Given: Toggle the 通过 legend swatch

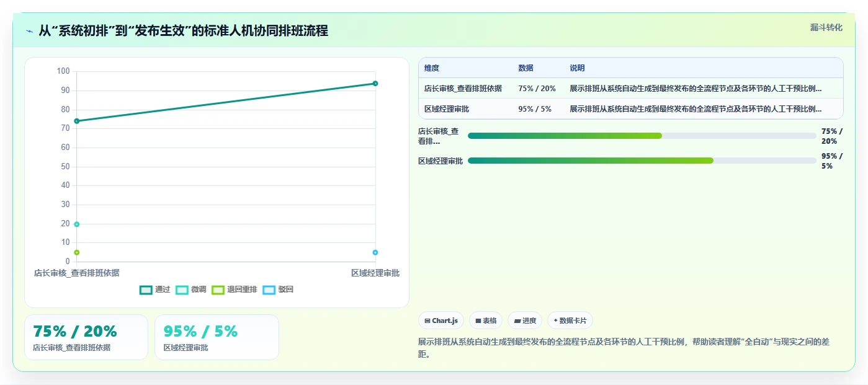Looking at the screenshot, I should (x=146, y=290).
